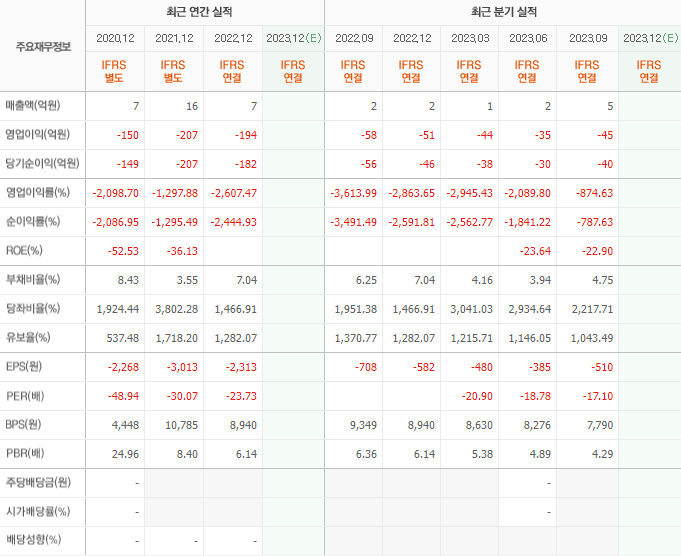Select the 시가배당률(%) row label
Screen dimensions: 681x556
pyautogui.click(x=38, y=511)
